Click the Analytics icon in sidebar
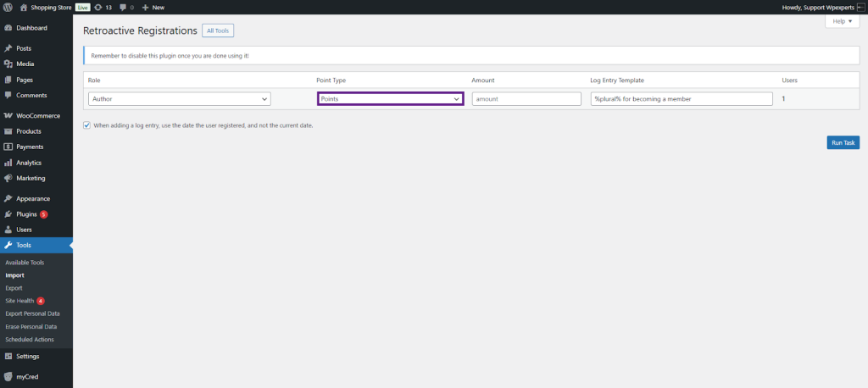The image size is (868, 388). [8, 163]
